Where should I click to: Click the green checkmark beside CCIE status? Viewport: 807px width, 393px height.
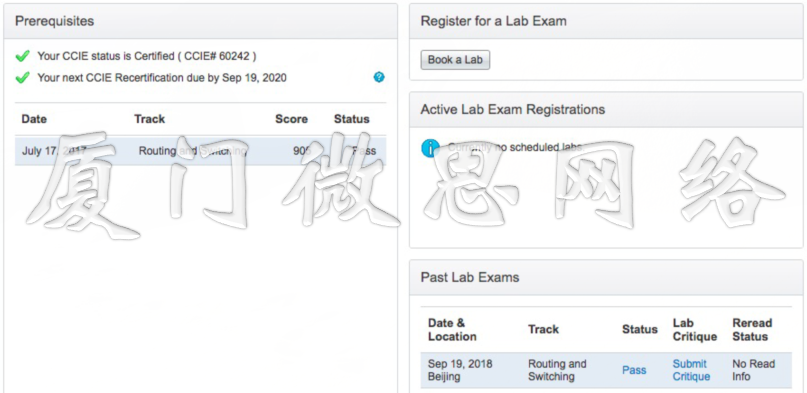[22, 56]
